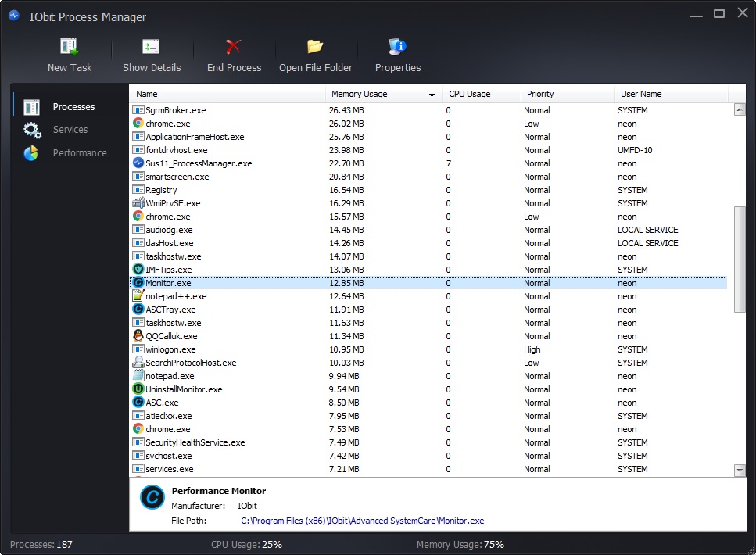Open the Monitor.exe file path link
Image resolution: width=756 pixels, height=555 pixels.
[363, 521]
